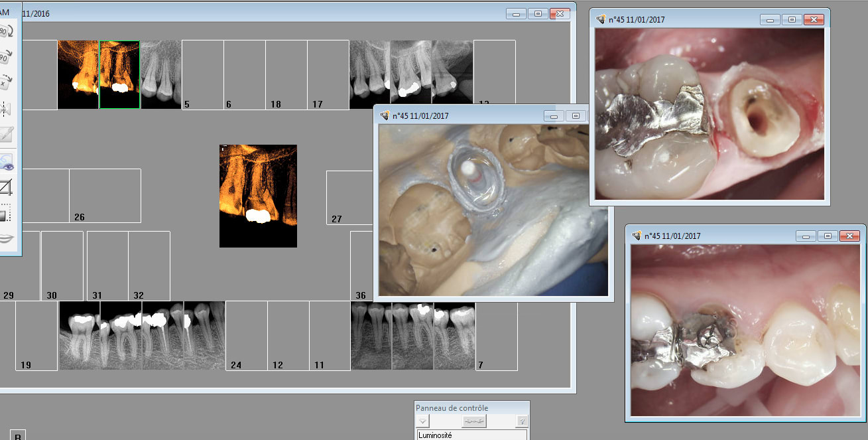This screenshot has width=868, height=440.
Task: Click the second rotate 90° tool icon
Action: [x=5, y=58]
